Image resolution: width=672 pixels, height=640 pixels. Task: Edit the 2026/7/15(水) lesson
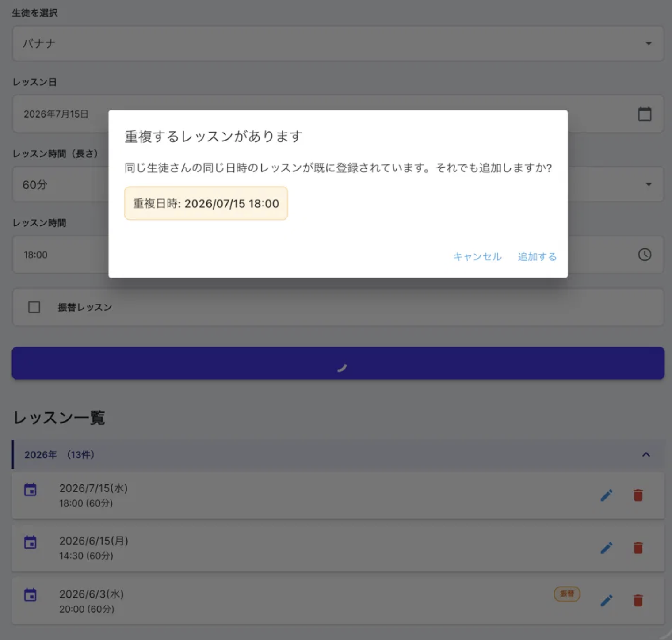[x=607, y=495]
